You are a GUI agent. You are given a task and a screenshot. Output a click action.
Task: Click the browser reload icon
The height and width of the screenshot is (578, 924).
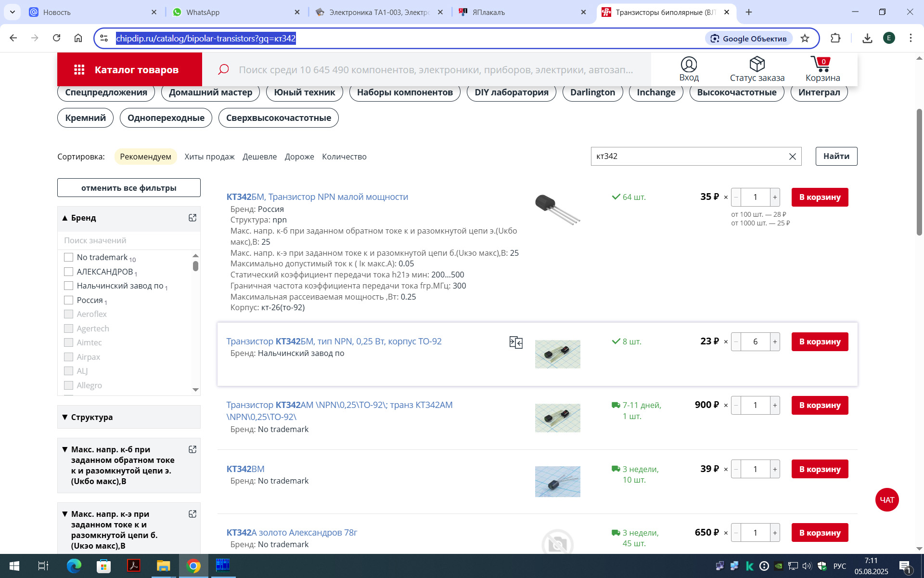56,38
